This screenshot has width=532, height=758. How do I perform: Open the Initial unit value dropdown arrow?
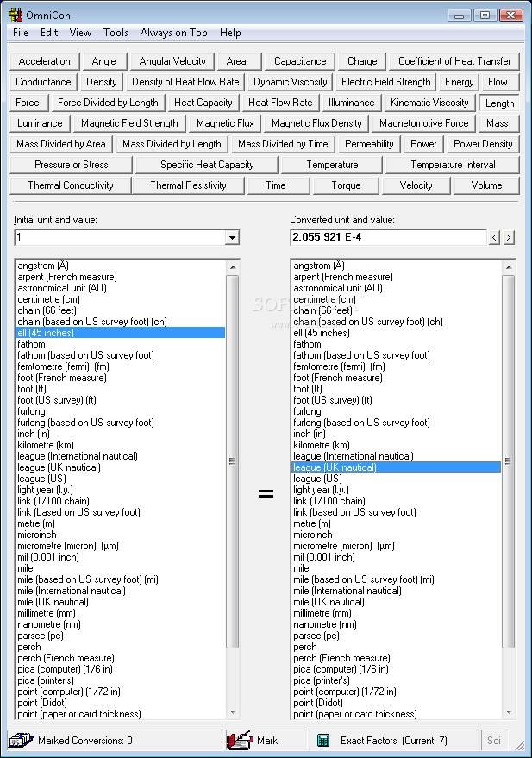coord(233,237)
